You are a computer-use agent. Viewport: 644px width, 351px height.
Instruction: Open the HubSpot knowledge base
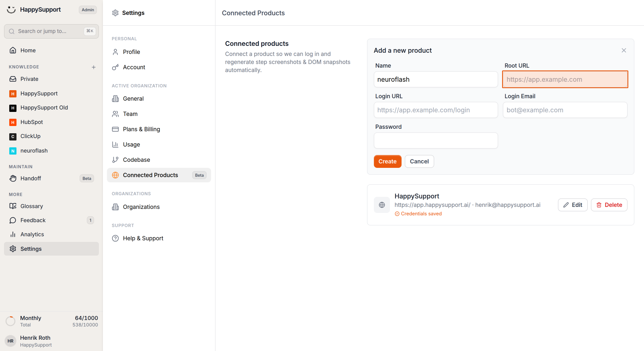tap(51, 122)
